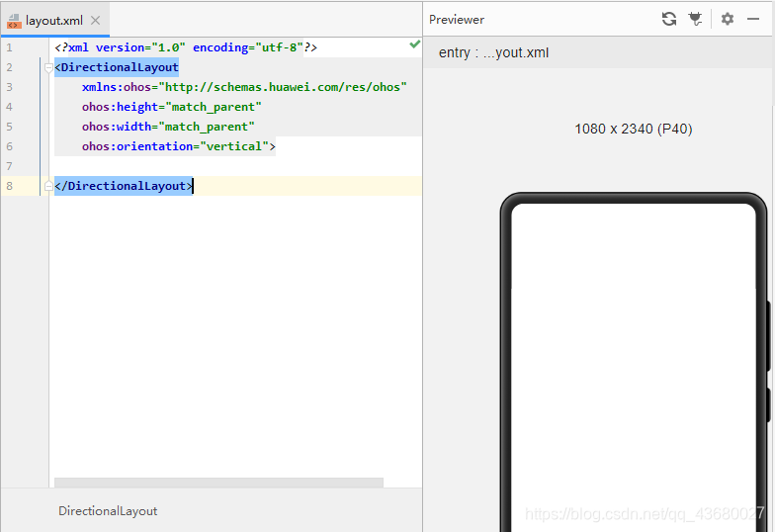775x532 pixels.
Task: Click the phone preview screen
Action: [633, 366]
